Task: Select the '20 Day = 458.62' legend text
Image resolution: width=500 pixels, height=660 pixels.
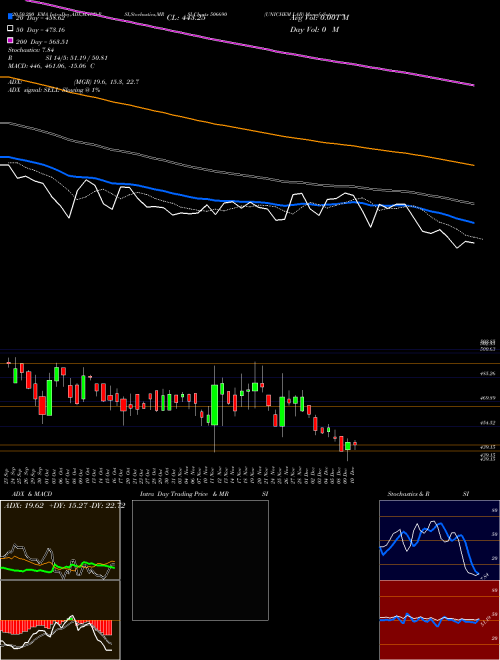Action: (x=42, y=19)
